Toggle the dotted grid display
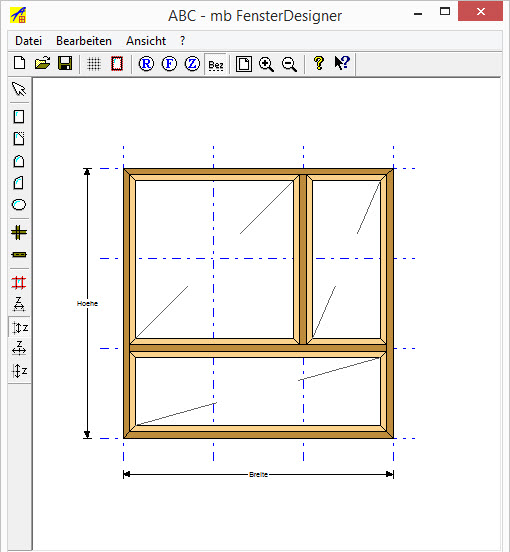 tap(94, 64)
